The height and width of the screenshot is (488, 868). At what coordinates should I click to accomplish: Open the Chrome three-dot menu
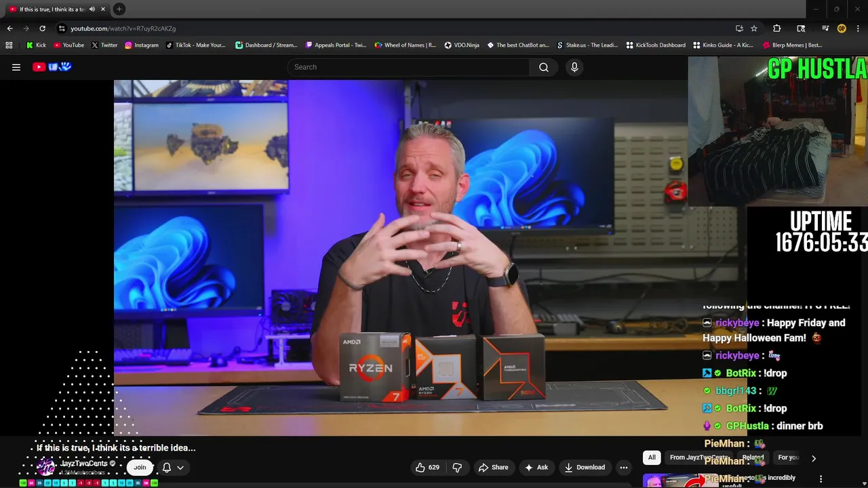click(858, 28)
